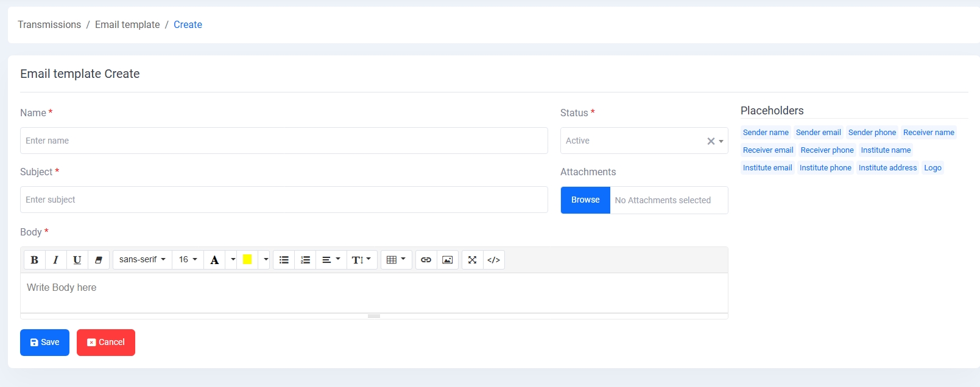Viewport: 980px width, 387px height.
Task: Open the line height dropdown
Action: click(361, 260)
